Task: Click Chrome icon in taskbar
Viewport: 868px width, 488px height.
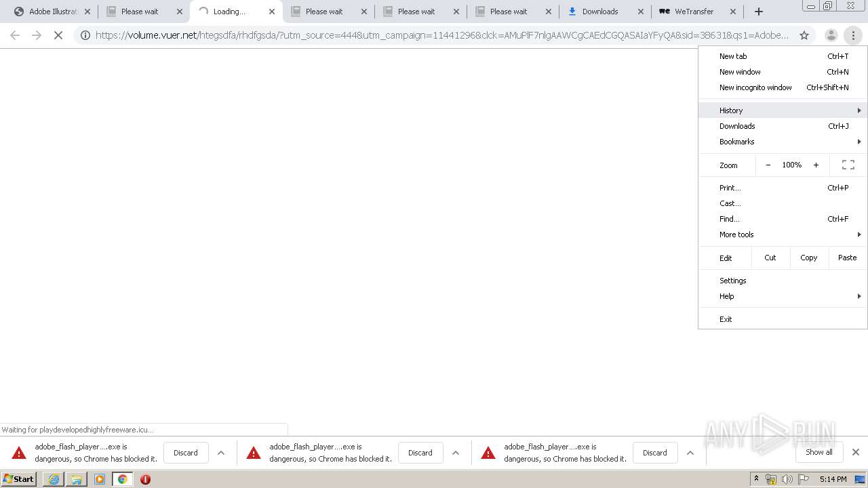Action: click(x=123, y=479)
